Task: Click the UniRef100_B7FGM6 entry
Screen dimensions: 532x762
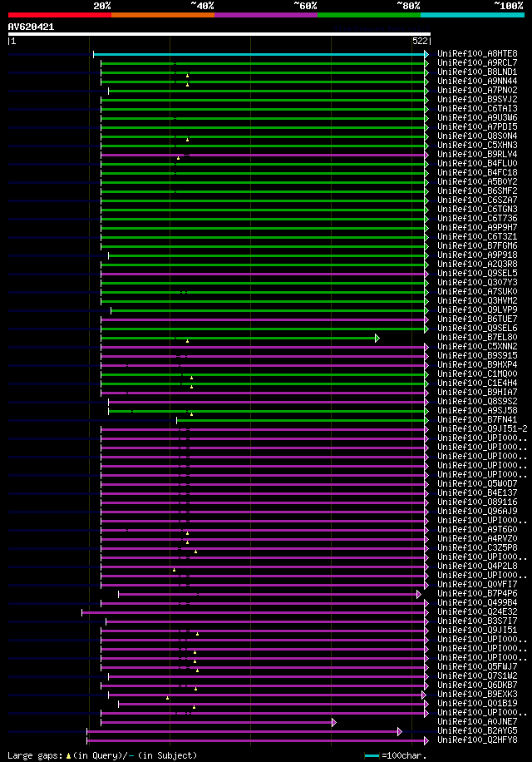Action: pos(477,246)
